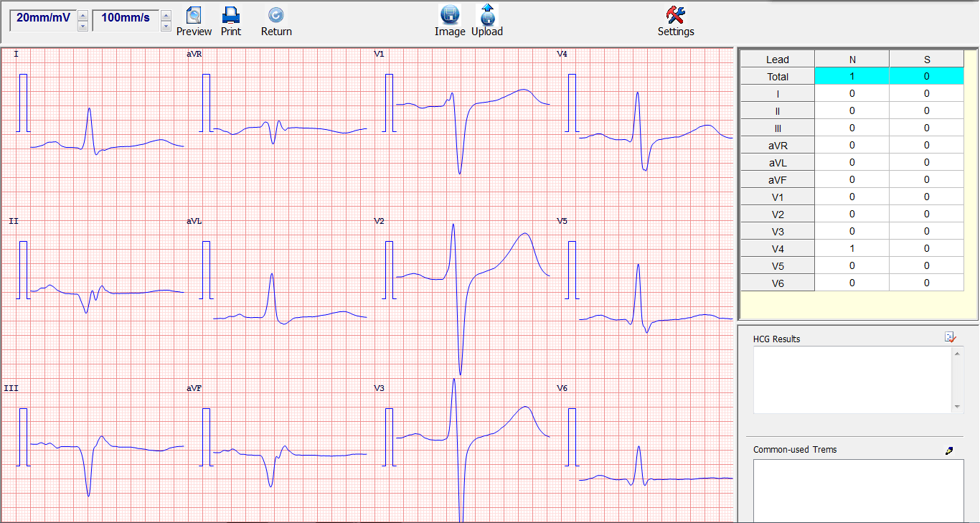Image resolution: width=980 pixels, height=523 pixels.
Task: Click lead V1 waveform on ECG chart
Action: (473, 132)
